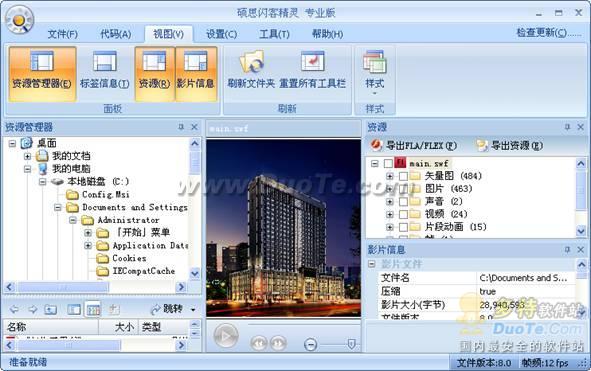Check the 矢量图 folder checkbox
This screenshot has width=591, height=371.
(403, 176)
